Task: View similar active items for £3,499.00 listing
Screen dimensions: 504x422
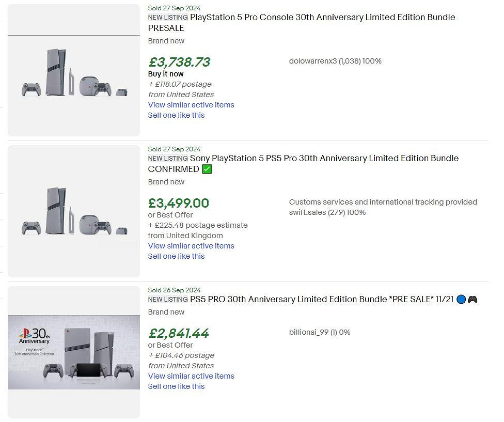Action: click(191, 246)
